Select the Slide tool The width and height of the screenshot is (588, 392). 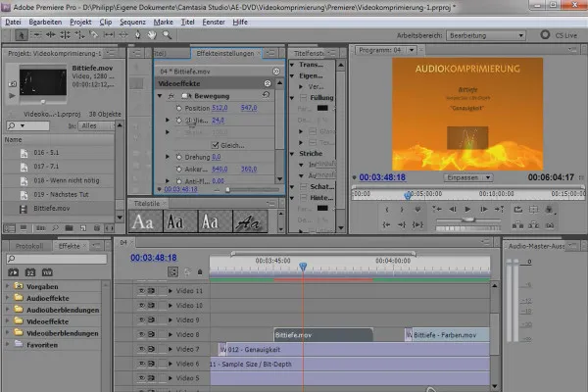[x=123, y=35]
